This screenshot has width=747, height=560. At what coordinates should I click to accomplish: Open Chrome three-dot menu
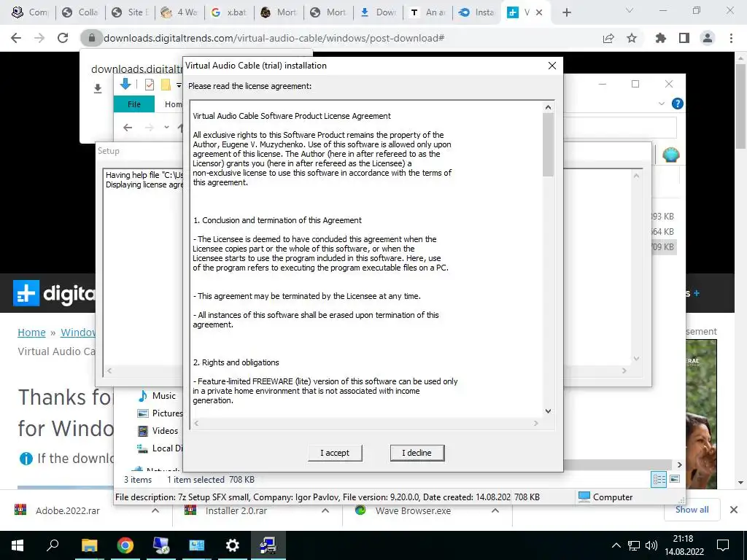731,38
